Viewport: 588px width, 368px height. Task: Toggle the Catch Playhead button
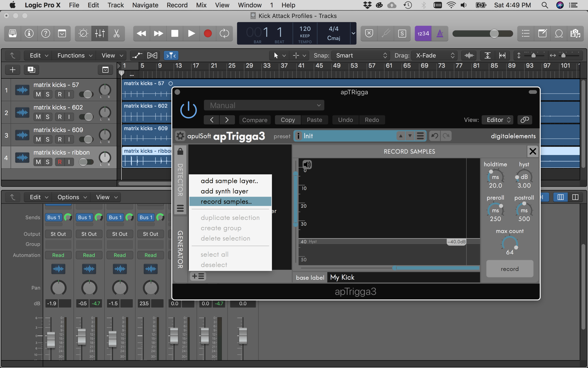[x=171, y=56]
